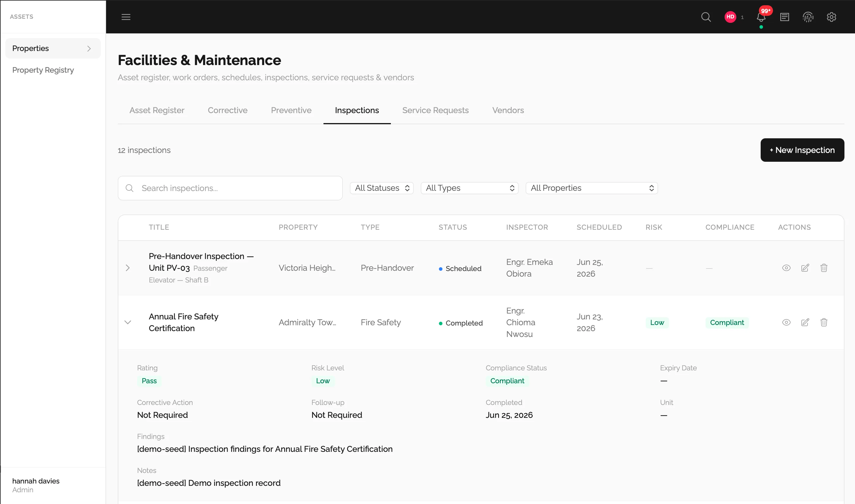
Task: Edit the Pre-Handover Inspection row
Action: pyautogui.click(x=805, y=268)
